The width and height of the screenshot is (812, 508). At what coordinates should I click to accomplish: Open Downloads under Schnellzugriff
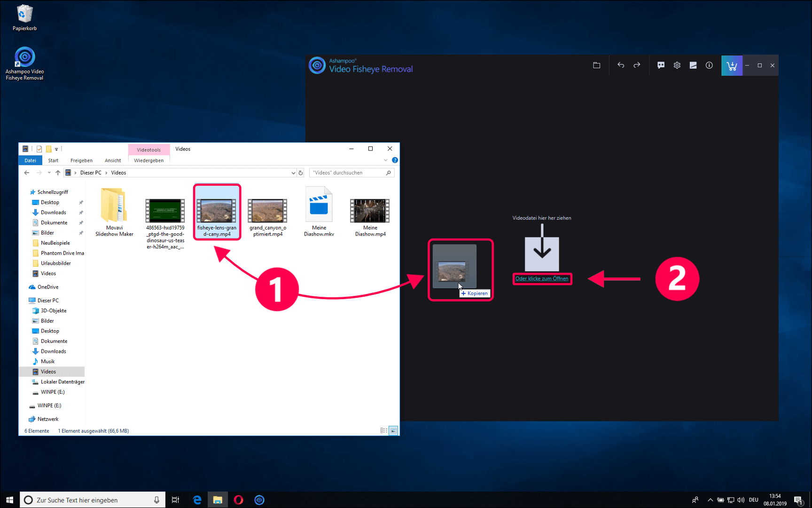coord(53,213)
